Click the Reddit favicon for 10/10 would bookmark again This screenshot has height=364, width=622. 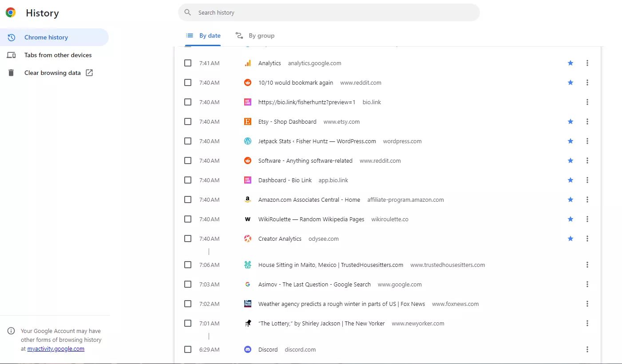tap(248, 82)
